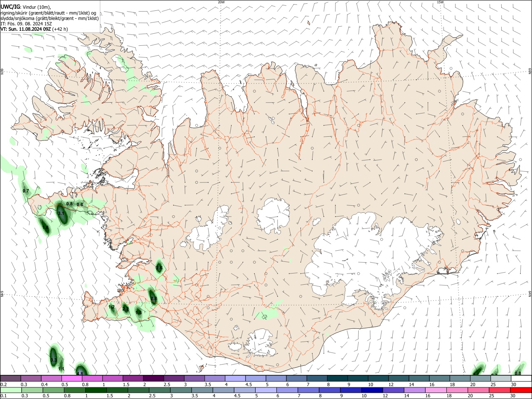Image resolution: width=532 pixels, height=399 pixels.
Task: Click the initial time line 'IT: Fös. 09. 08. 2024 15Z'
Action: click(26, 24)
